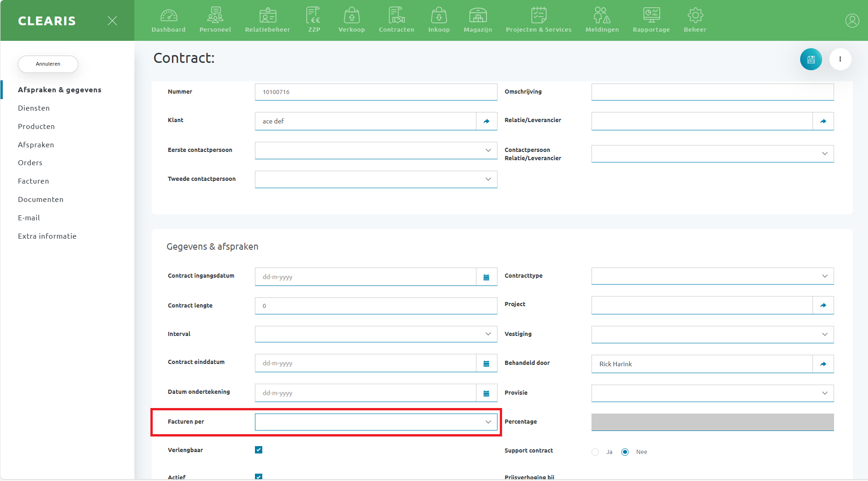Viewport: 868px width, 481px height.
Task: Click the save contract disk icon
Action: pos(811,59)
